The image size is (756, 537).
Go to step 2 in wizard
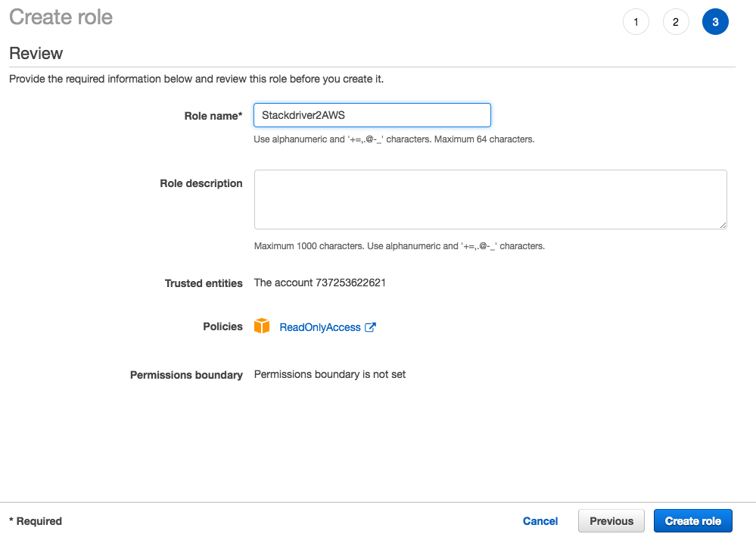[675, 22]
